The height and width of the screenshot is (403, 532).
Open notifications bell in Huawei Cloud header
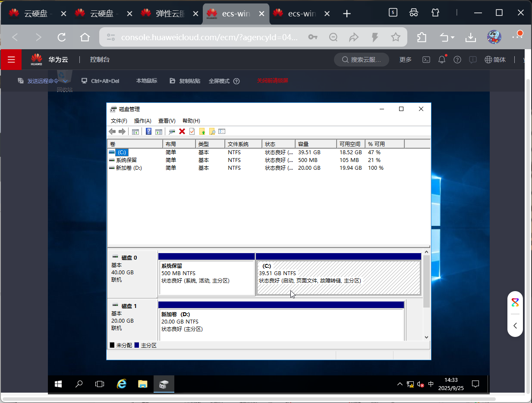coord(442,60)
